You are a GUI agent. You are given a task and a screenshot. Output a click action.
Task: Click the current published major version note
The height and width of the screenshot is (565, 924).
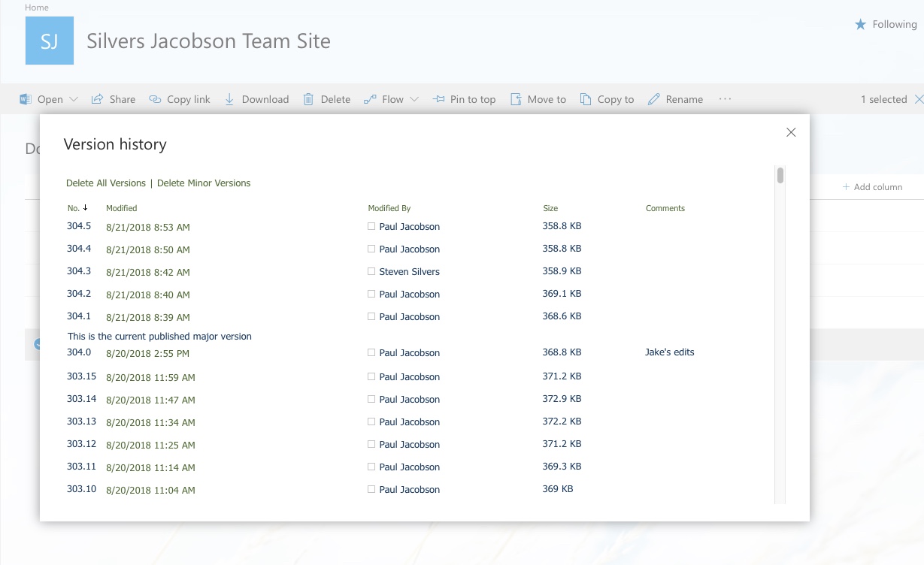(159, 337)
